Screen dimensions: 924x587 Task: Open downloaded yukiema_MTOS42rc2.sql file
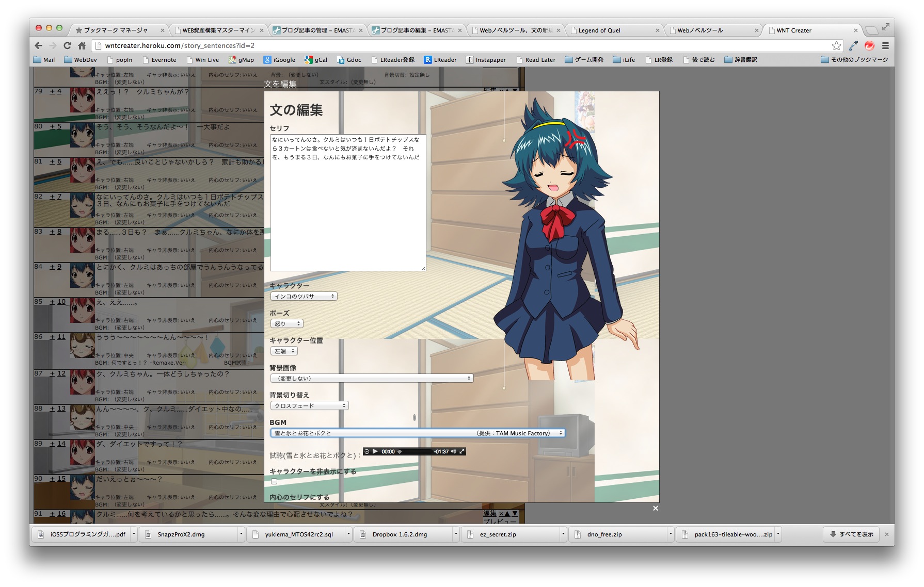click(296, 534)
